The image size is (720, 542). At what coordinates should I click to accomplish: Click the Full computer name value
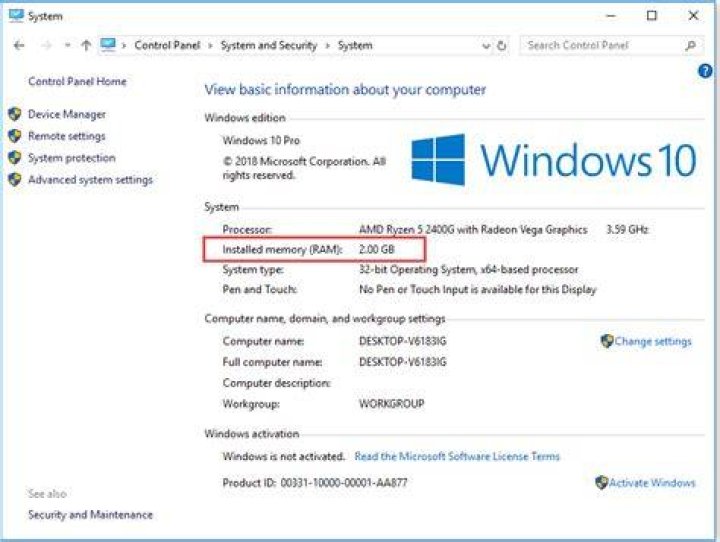point(402,362)
